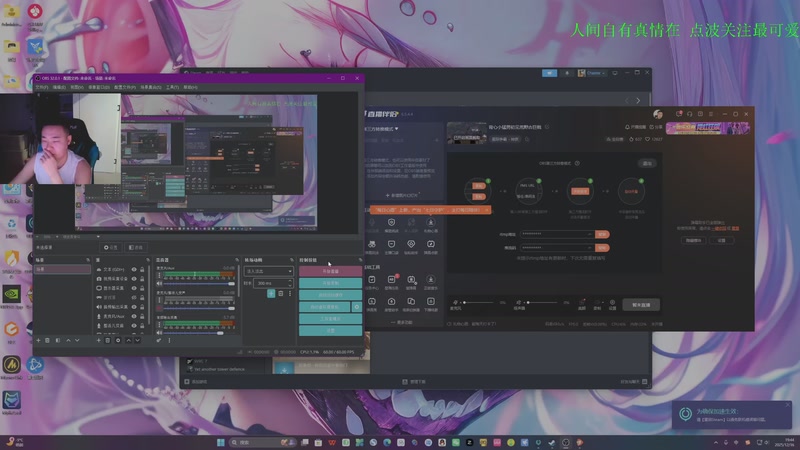Click pink Start Streaming button in OBS

[331, 271]
